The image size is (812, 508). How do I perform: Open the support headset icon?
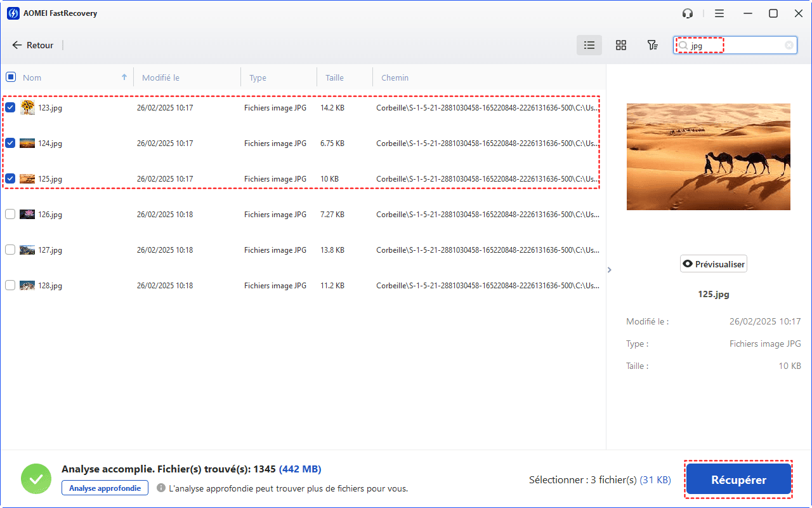coord(688,13)
